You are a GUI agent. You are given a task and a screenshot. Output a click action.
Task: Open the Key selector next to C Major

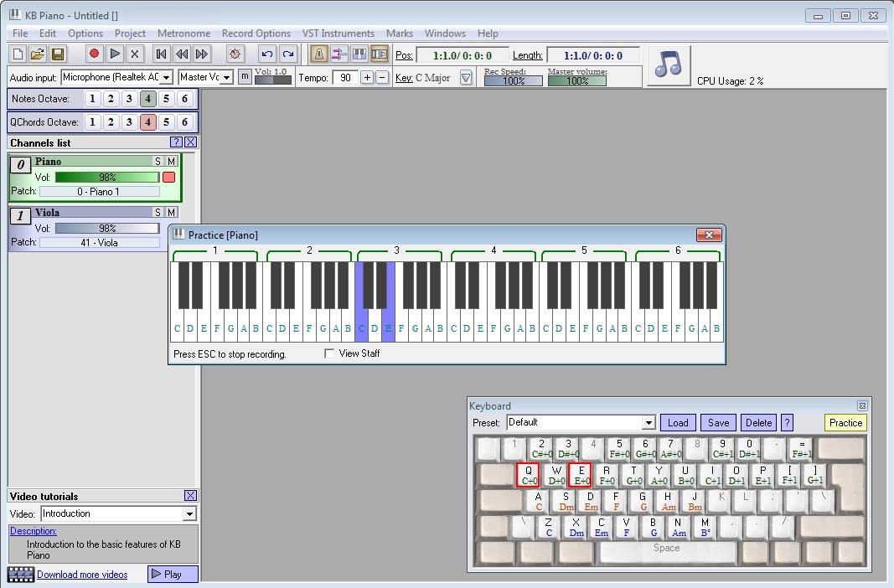click(467, 77)
